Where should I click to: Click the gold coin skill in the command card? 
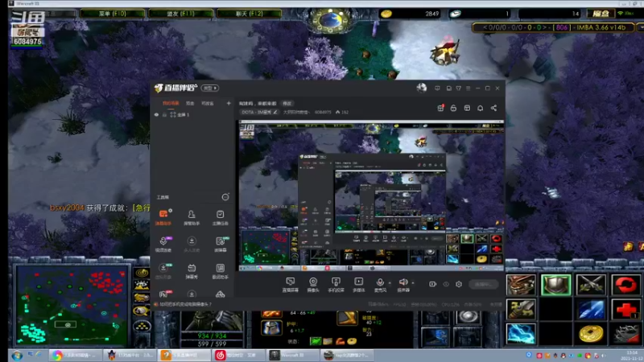click(x=591, y=333)
